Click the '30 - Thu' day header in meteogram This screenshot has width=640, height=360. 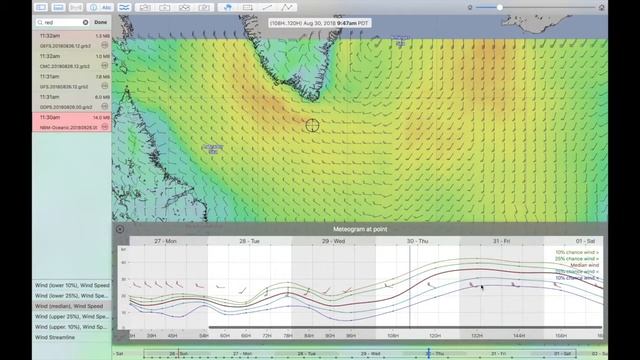(418, 241)
